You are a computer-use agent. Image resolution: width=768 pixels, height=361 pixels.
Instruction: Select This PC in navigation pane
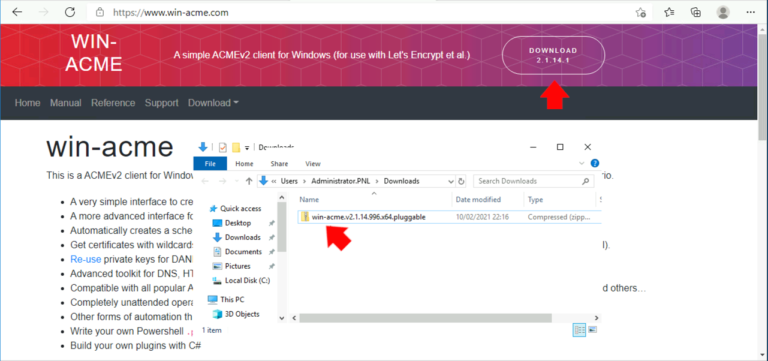232,299
